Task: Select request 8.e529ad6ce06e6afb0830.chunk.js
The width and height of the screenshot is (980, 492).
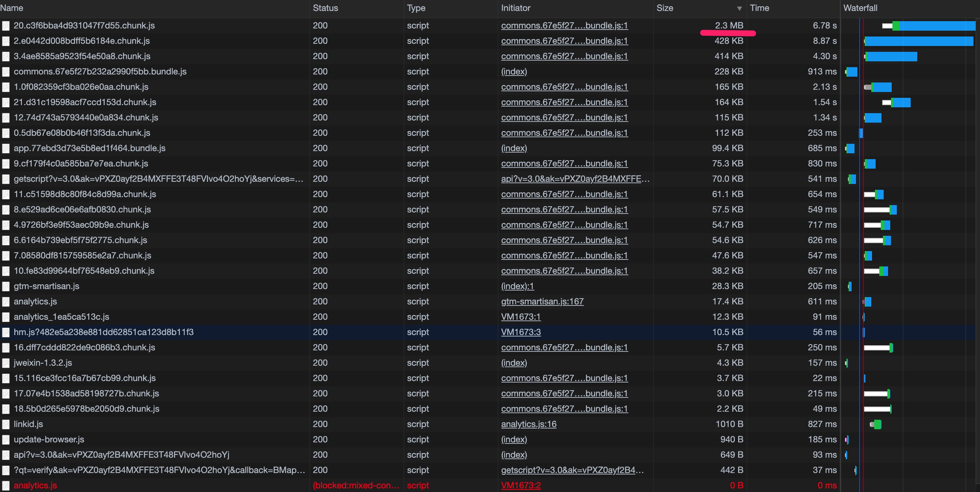Action: pyautogui.click(x=82, y=209)
